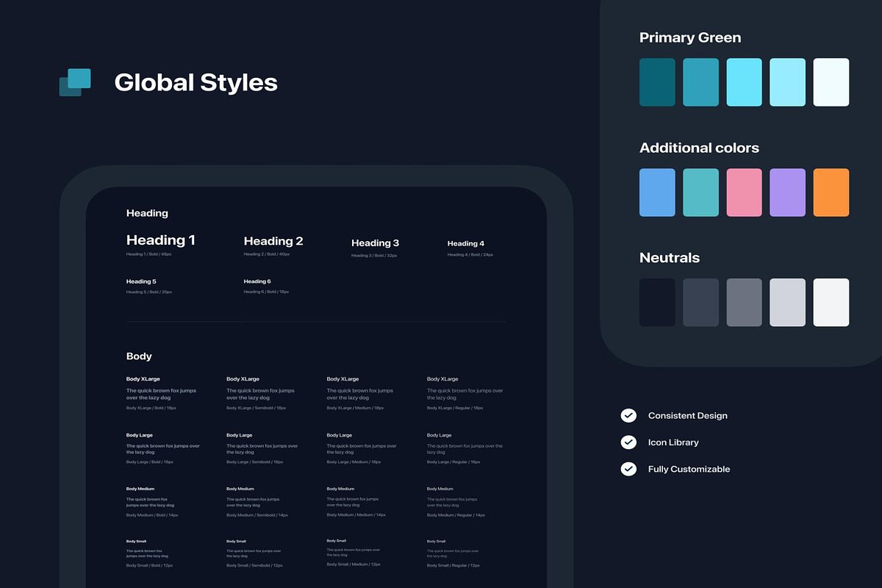Click the "Primary Green" label

(x=690, y=37)
